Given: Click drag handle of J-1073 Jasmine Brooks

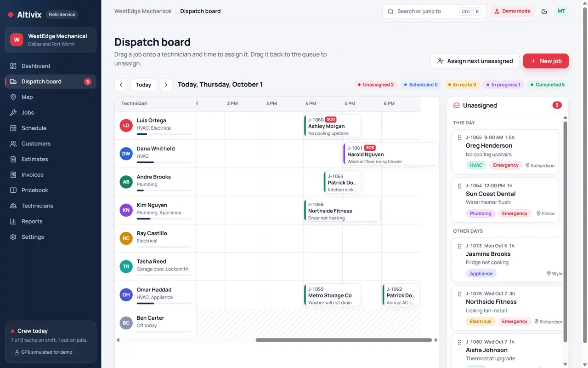Looking at the screenshot, I should tap(459, 246).
